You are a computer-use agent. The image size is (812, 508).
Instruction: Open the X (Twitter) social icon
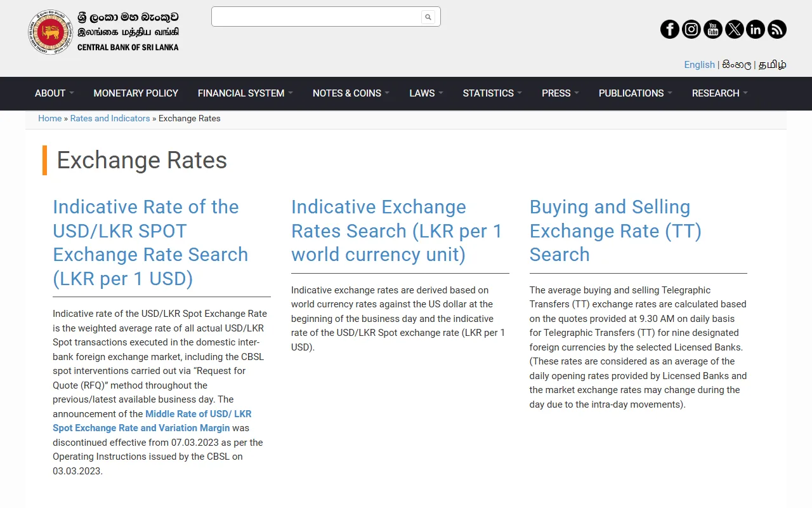735,29
